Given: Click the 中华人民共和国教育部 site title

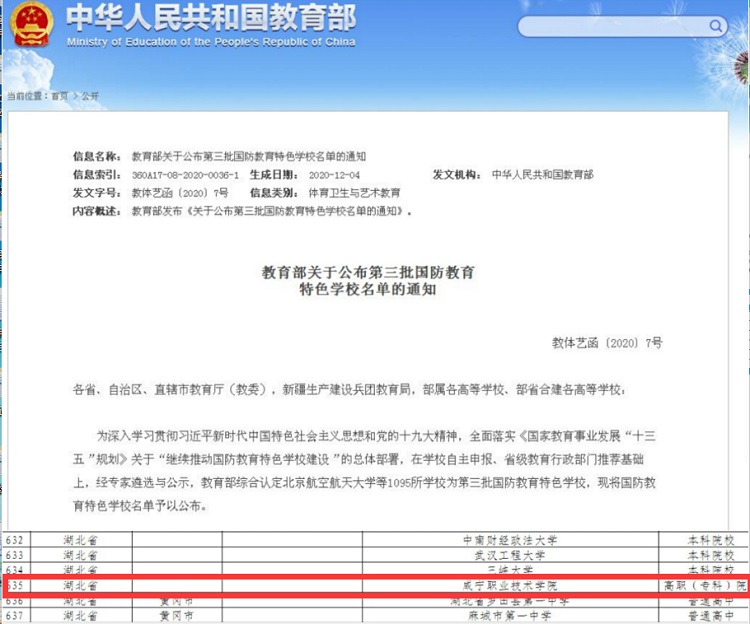Looking at the screenshot, I should click(x=211, y=18).
